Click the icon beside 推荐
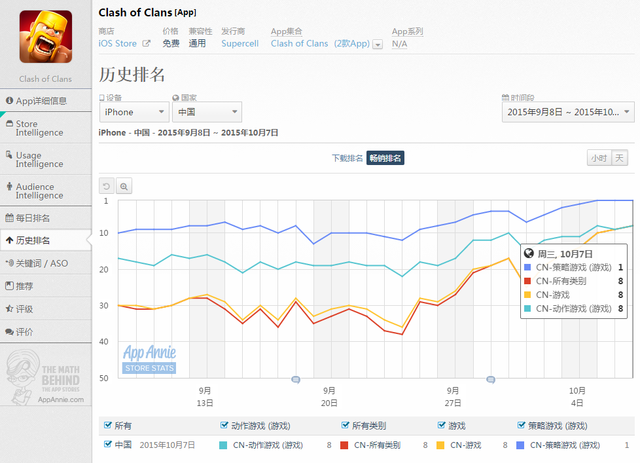 pos(9,286)
